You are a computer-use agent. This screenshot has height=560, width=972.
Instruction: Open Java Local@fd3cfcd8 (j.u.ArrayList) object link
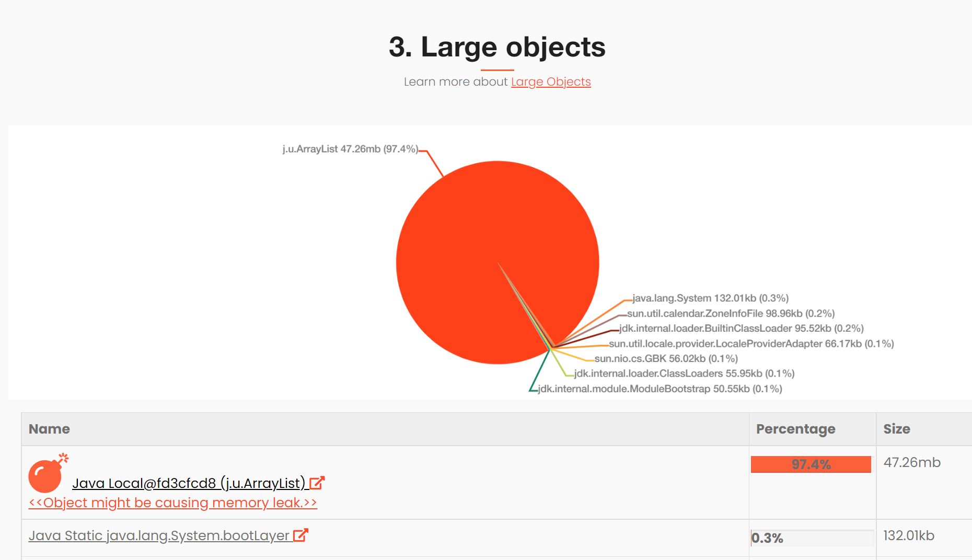coord(189,483)
